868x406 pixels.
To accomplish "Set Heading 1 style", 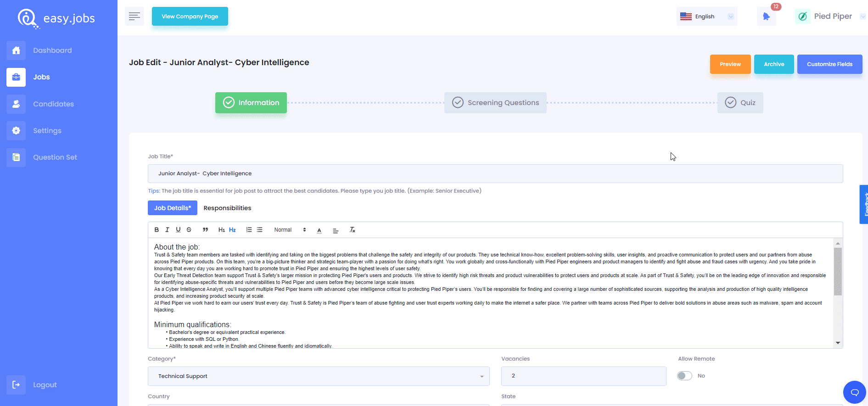I will coord(222,230).
